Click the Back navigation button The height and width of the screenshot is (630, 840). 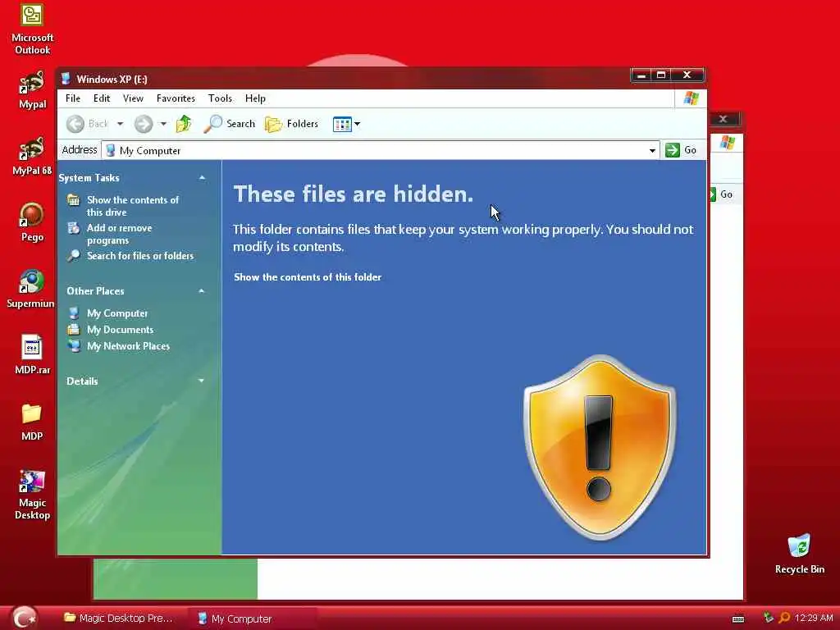87,124
